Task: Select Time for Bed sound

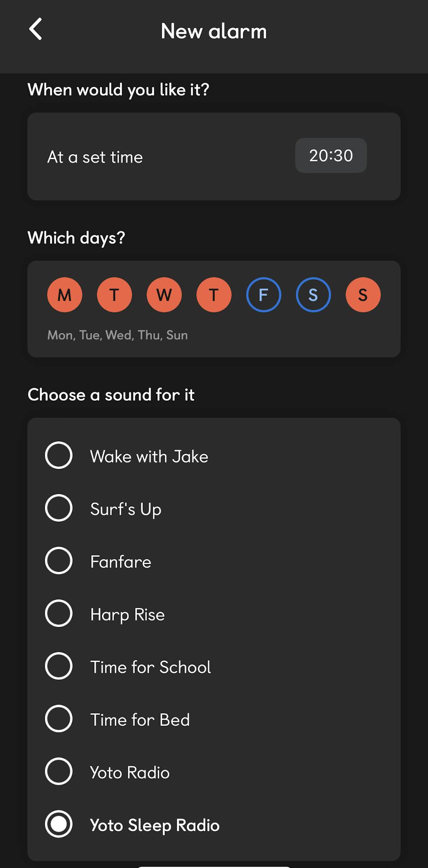Action: [59, 719]
